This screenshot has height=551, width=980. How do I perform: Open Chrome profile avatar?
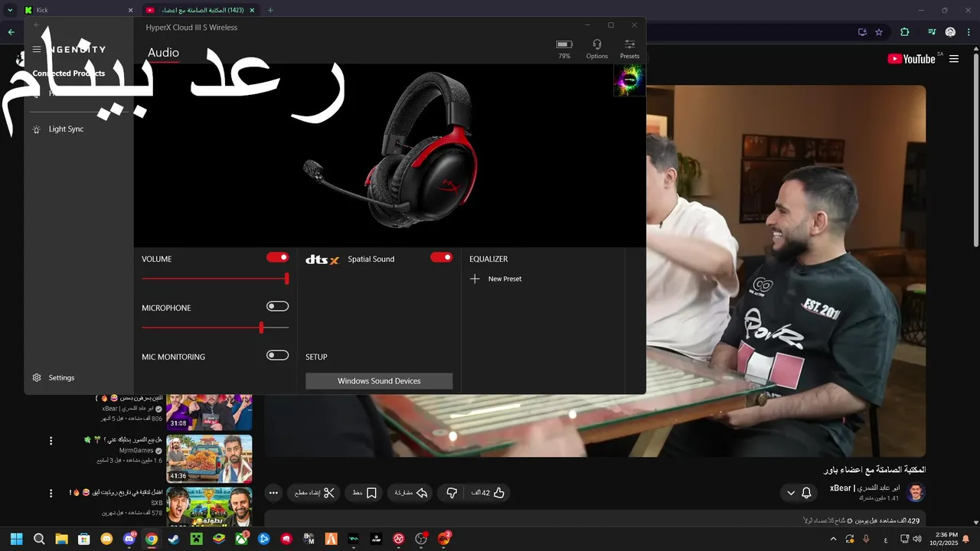click(x=950, y=32)
